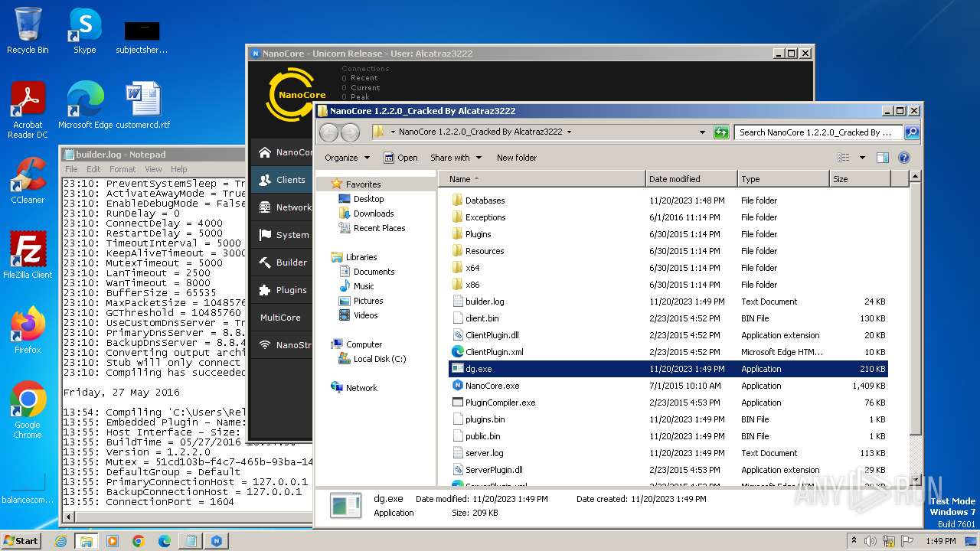This screenshot has height=551, width=980.
Task: Select the Plugins folder
Action: [x=478, y=234]
